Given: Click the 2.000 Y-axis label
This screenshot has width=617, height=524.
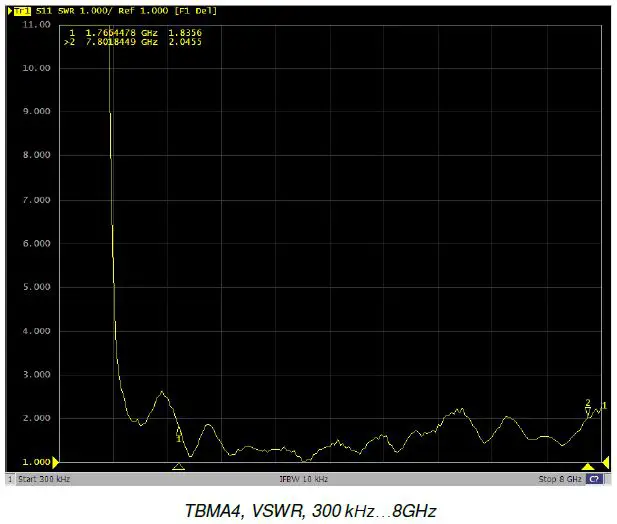Looking at the screenshot, I should click(36, 418).
